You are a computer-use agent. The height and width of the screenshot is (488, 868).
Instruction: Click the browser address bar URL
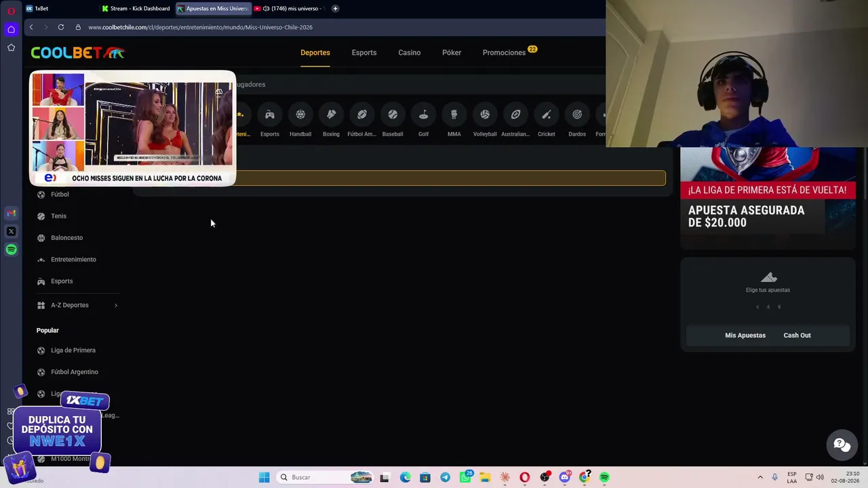[x=200, y=27]
